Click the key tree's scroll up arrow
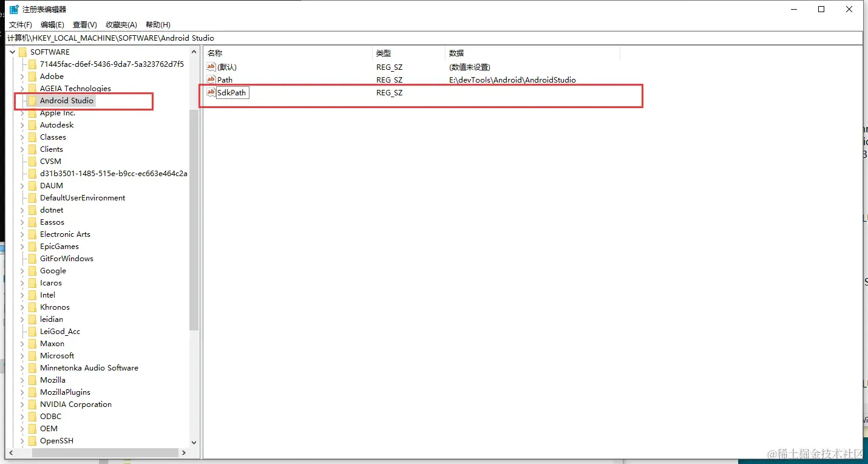Image resolution: width=868 pixels, height=464 pixels. pos(194,52)
